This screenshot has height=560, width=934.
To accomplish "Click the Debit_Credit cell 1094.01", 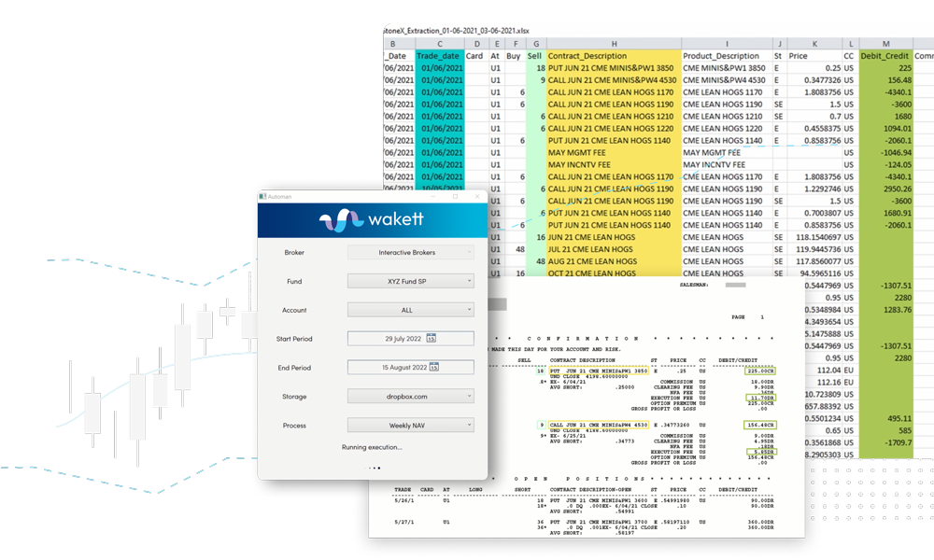I will [x=885, y=129].
